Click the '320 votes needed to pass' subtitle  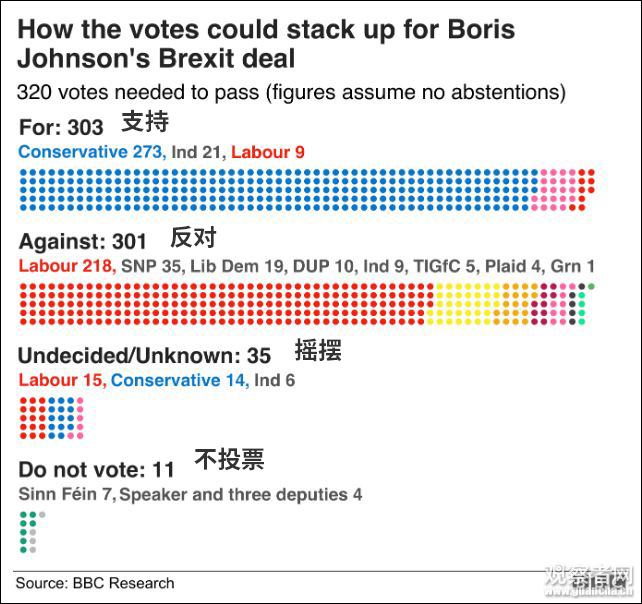pyautogui.click(x=291, y=93)
